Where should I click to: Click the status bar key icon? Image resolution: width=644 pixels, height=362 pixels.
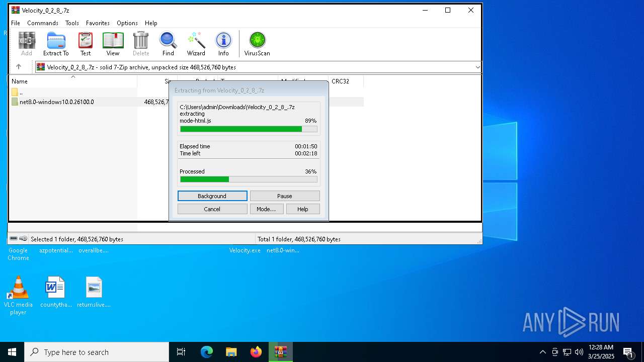point(23,239)
